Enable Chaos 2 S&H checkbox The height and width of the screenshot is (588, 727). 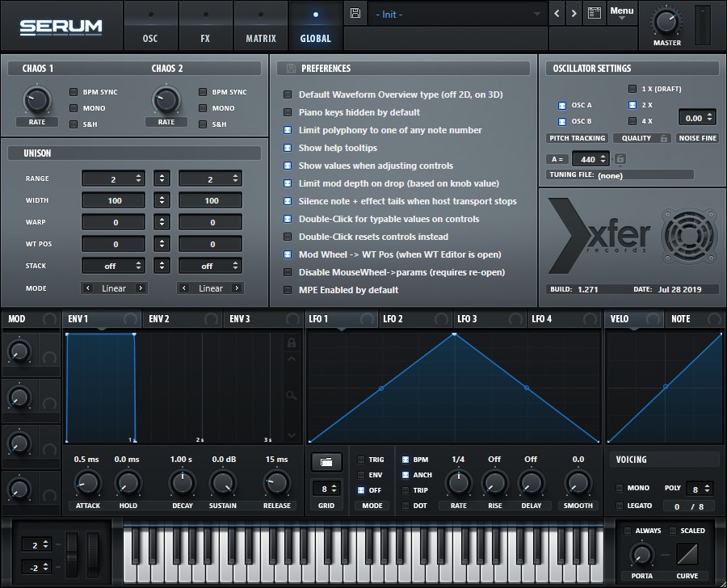203,124
